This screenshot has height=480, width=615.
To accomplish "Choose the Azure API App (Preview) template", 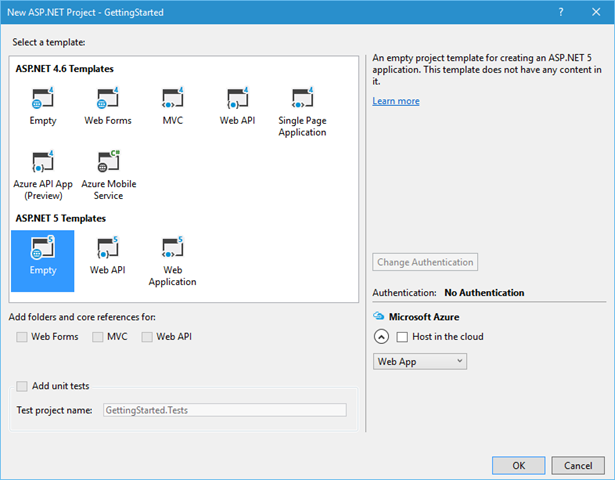I will click(x=43, y=163).
